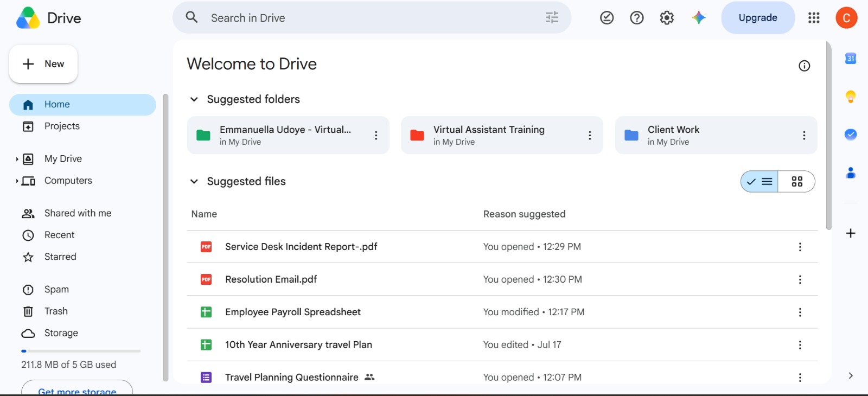Show details info icon
Image resolution: width=868 pixels, height=396 pixels.
pos(804,66)
